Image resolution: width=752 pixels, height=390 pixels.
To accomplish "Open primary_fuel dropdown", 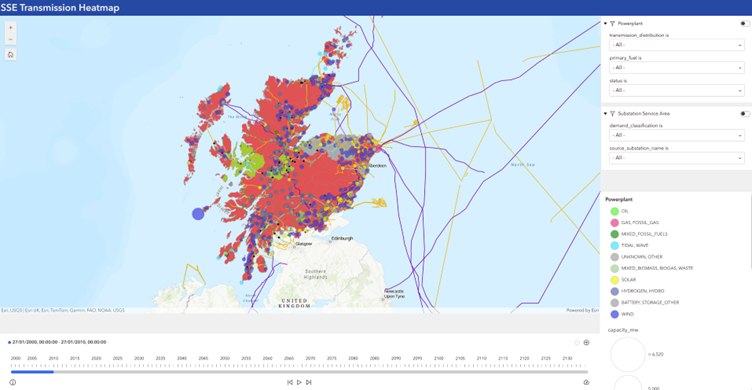I will click(677, 68).
